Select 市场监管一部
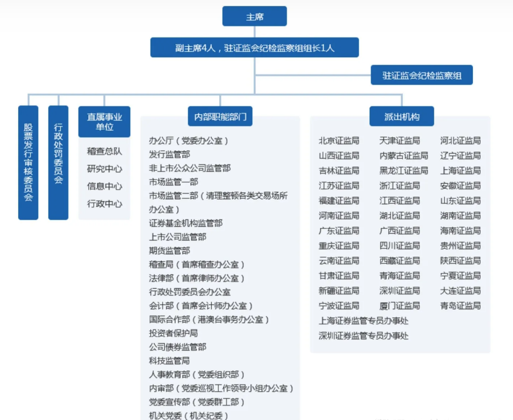Viewport: 513px width, 420px height. pos(174,182)
